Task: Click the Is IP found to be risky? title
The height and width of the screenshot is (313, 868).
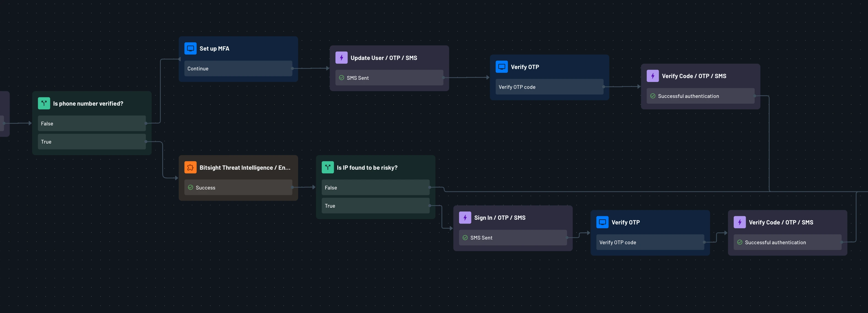Action: click(367, 168)
